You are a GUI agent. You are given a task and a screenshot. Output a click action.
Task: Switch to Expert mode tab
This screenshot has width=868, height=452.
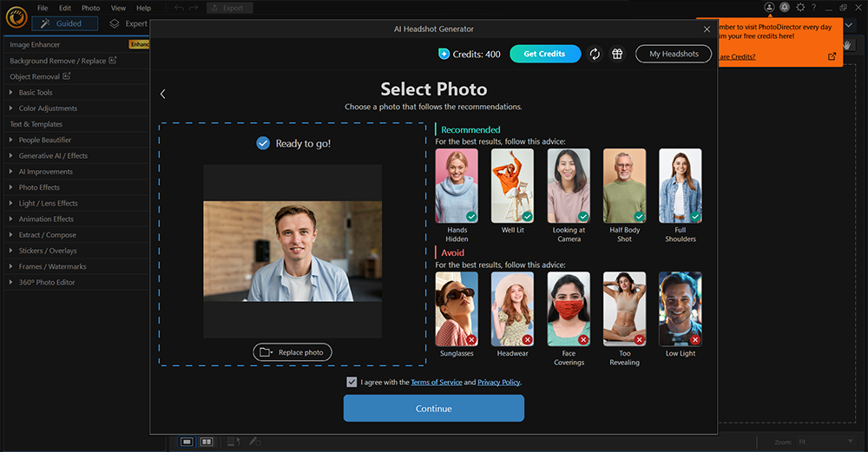[x=128, y=23]
